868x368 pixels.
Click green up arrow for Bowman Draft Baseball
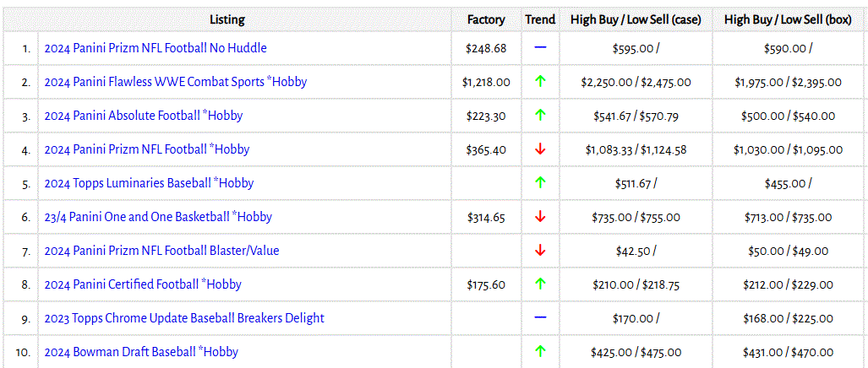click(540, 352)
